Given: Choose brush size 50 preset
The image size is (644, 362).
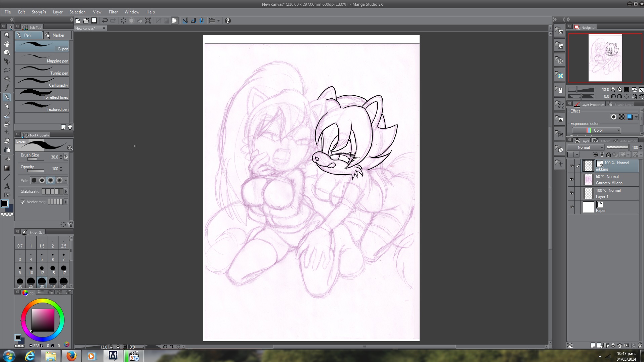Looking at the screenshot, I should point(63,283).
